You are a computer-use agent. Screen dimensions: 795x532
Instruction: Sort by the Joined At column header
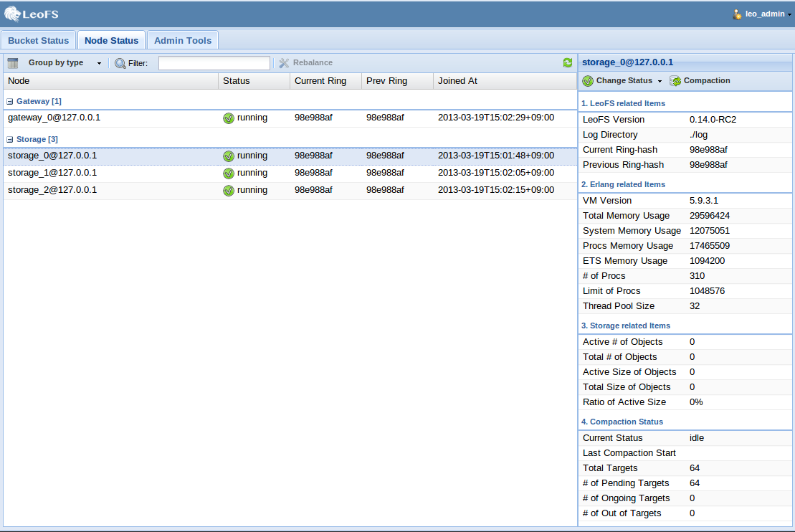pyautogui.click(x=457, y=81)
